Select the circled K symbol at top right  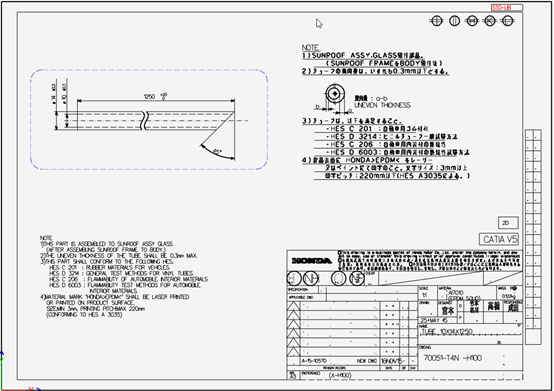[490, 21]
